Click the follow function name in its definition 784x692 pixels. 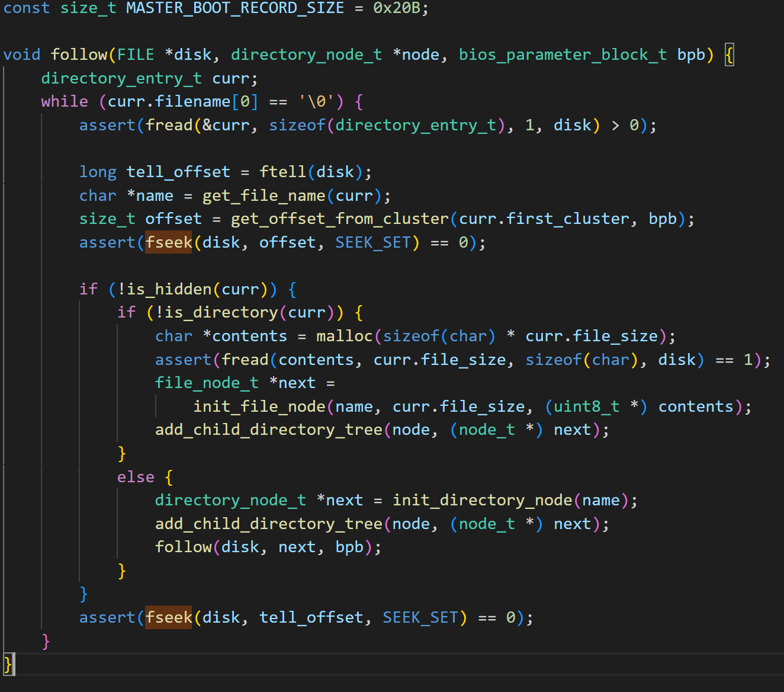79,55
